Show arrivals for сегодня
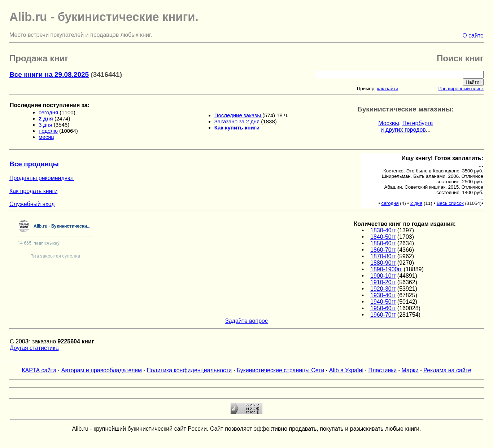The height and width of the screenshot is (448, 493). [x=48, y=113]
